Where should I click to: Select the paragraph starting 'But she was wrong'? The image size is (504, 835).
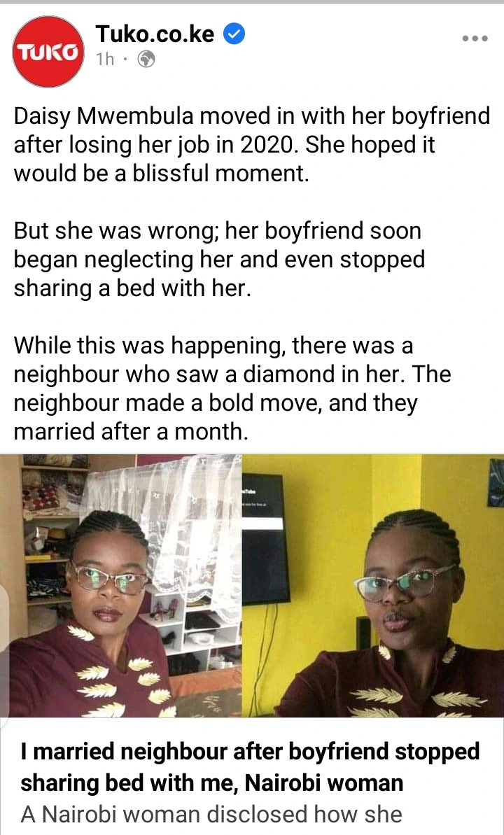[x=220, y=260]
